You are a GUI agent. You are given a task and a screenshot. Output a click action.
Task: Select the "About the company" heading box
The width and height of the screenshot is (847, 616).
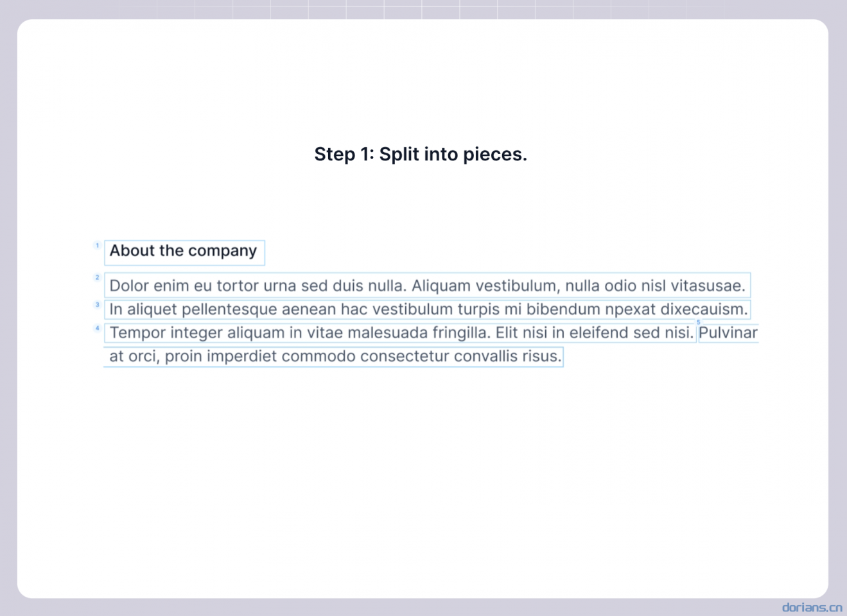pos(184,252)
